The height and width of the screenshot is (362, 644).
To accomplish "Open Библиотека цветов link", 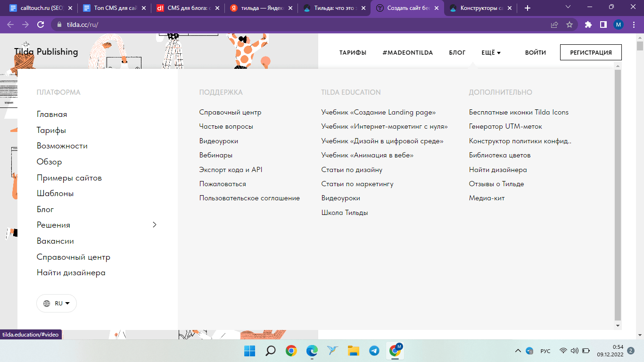I will 500,155.
